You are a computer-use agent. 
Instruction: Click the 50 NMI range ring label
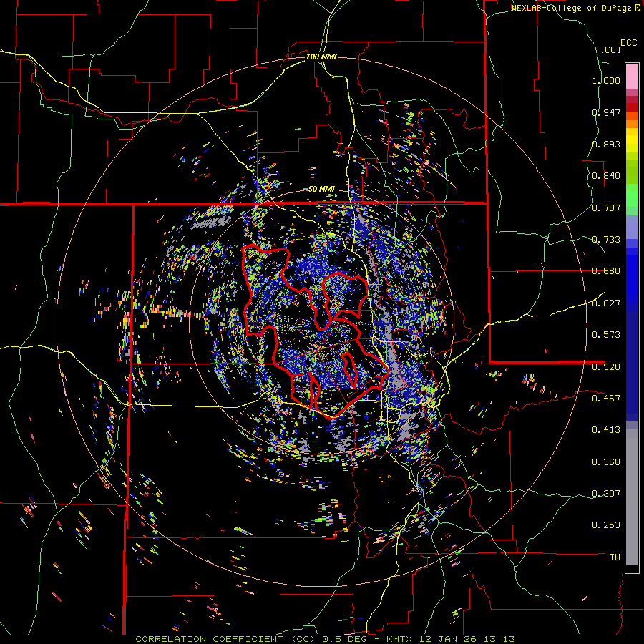pyautogui.click(x=321, y=189)
